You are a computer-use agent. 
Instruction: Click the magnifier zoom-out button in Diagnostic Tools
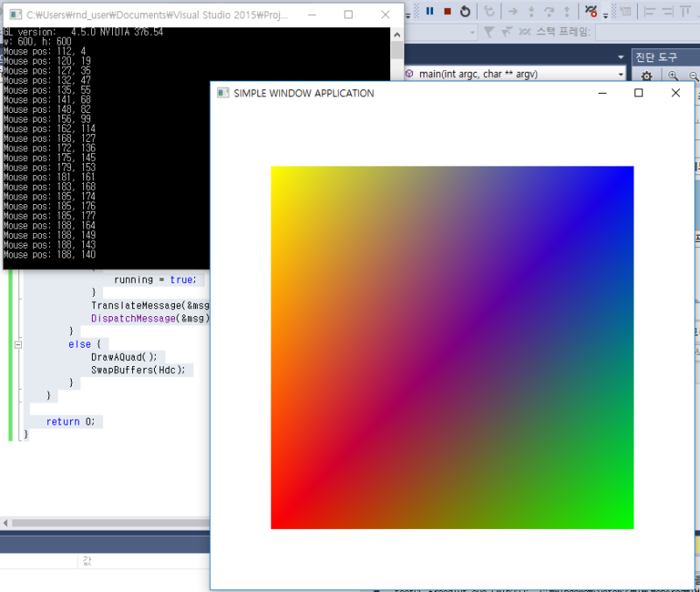[x=693, y=77]
